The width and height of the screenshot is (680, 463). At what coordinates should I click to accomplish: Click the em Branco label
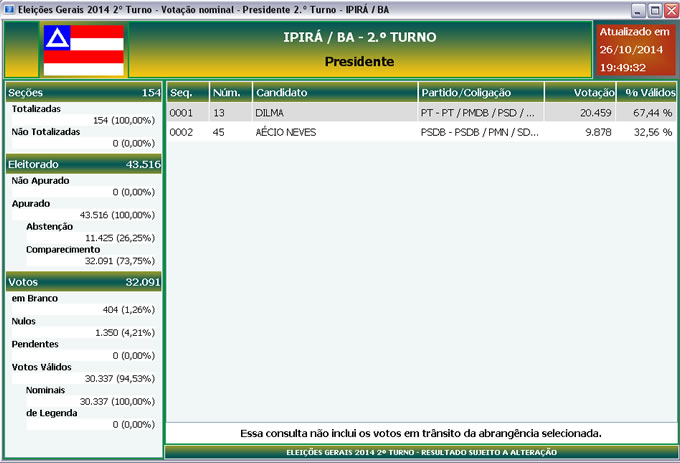tap(35, 298)
